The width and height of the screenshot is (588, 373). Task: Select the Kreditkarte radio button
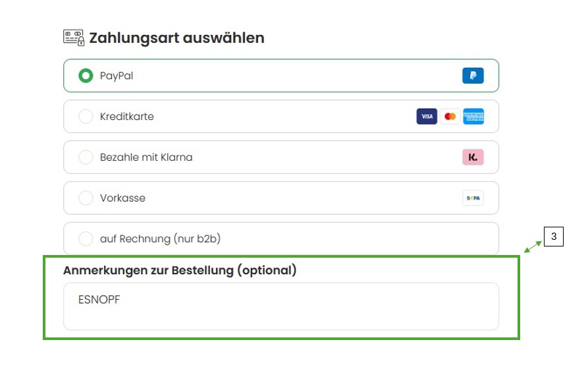[x=86, y=117]
